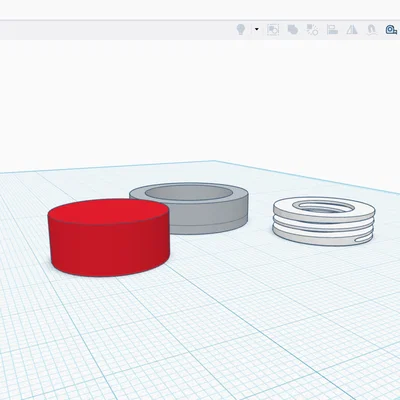Select the red cylinder shape
The image size is (400, 400).
109,238
